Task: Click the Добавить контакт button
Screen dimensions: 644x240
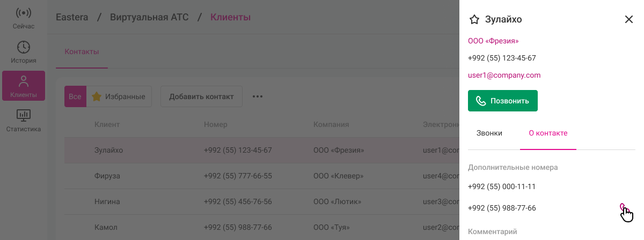Action: [201, 97]
